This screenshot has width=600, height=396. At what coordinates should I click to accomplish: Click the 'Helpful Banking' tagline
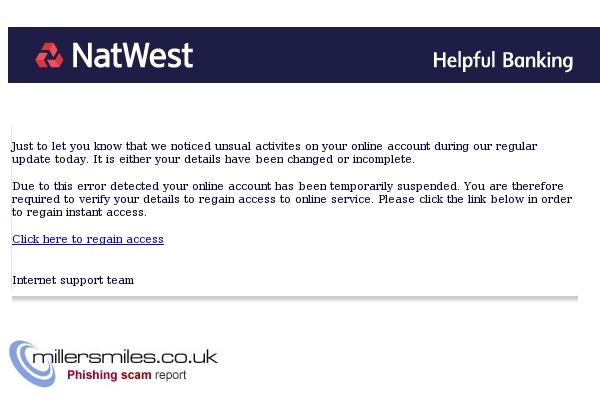pos(503,61)
